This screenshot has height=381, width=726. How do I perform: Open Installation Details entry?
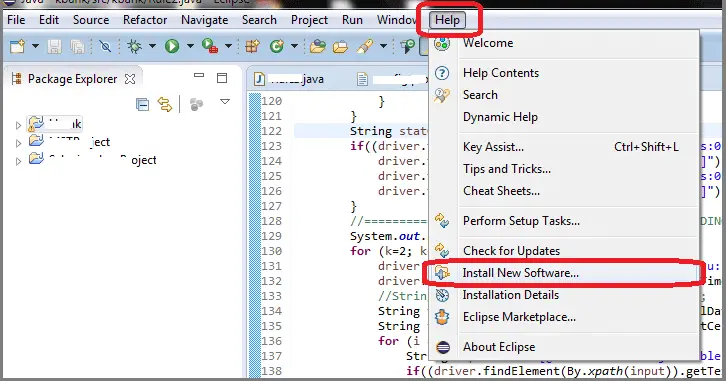tap(564, 295)
